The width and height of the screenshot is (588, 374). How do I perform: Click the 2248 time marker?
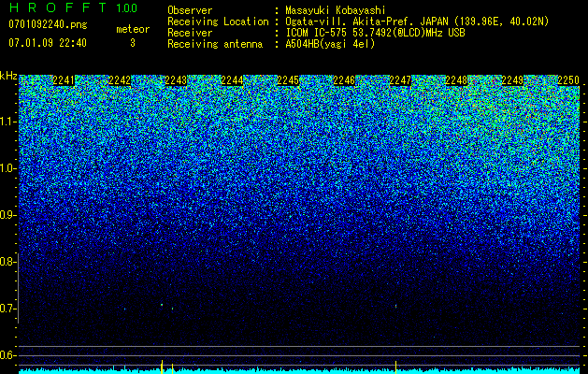pos(456,80)
